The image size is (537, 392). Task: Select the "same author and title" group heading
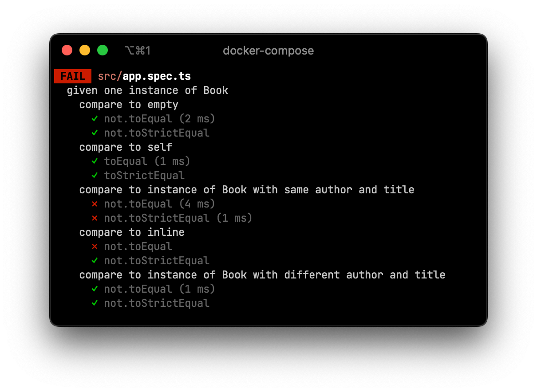(x=247, y=190)
